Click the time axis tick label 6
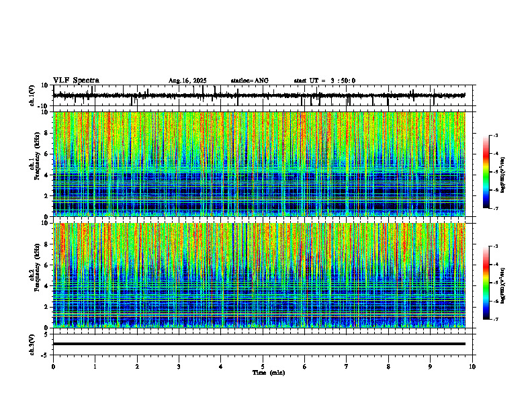The image size is (532, 411). [305, 367]
